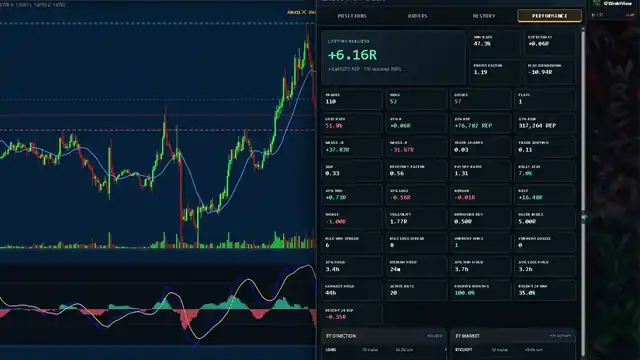This screenshot has height=360, width=640.
Task: Expand the By Direction section header
Action: pos(384,336)
